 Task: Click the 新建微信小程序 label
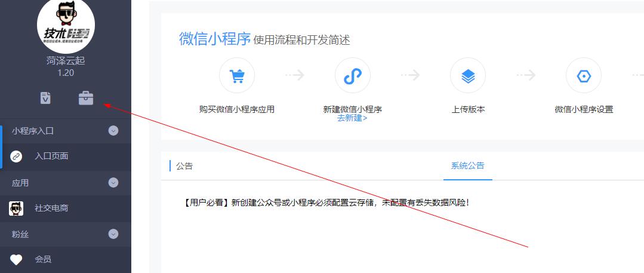[x=352, y=109]
